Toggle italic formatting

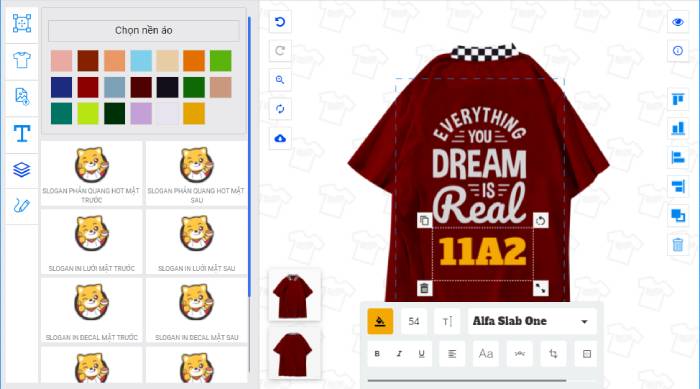click(399, 354)
